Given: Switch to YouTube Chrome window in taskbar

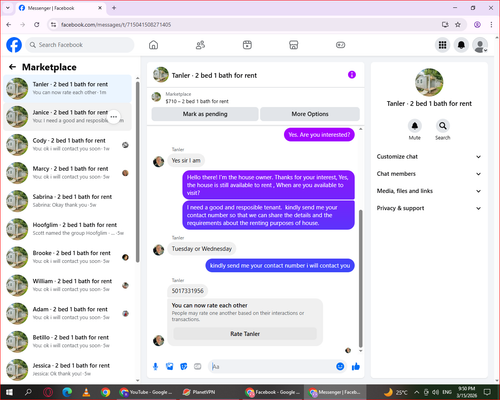Looking at the screenshot, I should 146,392.
